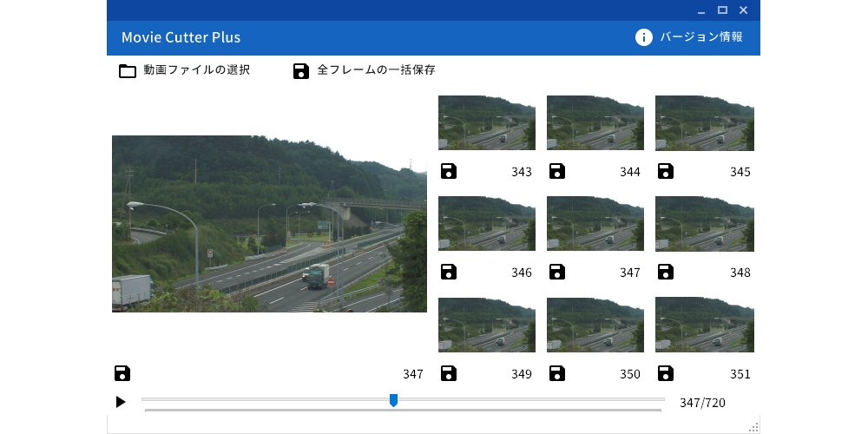This screenshot has width=868, height=434.
Task: Save frame 346 using its floppy icon
Action: pyautogui.click(x=449, y=272)
